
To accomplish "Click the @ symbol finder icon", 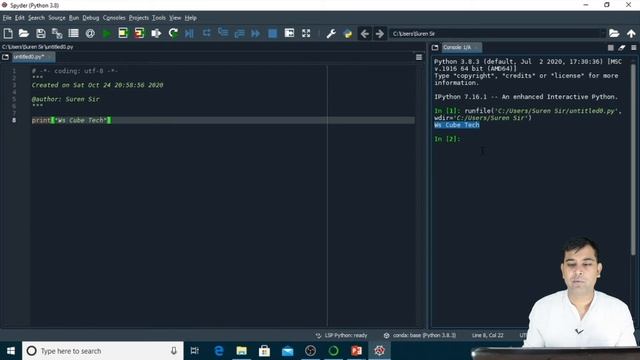I will tap(90, 33).
